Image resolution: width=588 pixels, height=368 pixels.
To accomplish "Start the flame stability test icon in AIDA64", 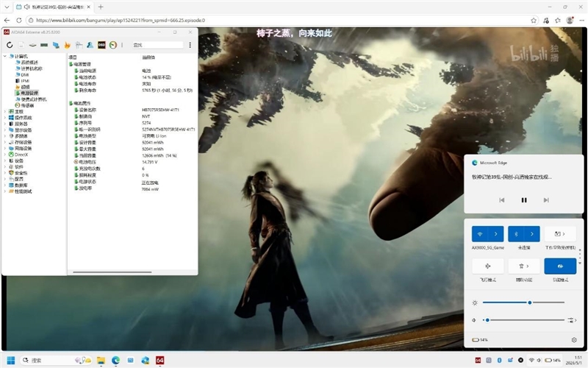I will click(67, 45).
